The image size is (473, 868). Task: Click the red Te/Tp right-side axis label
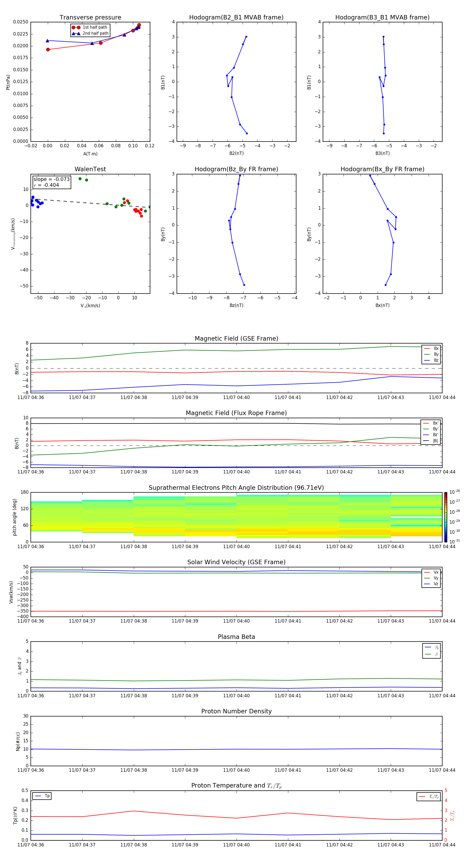453,816
